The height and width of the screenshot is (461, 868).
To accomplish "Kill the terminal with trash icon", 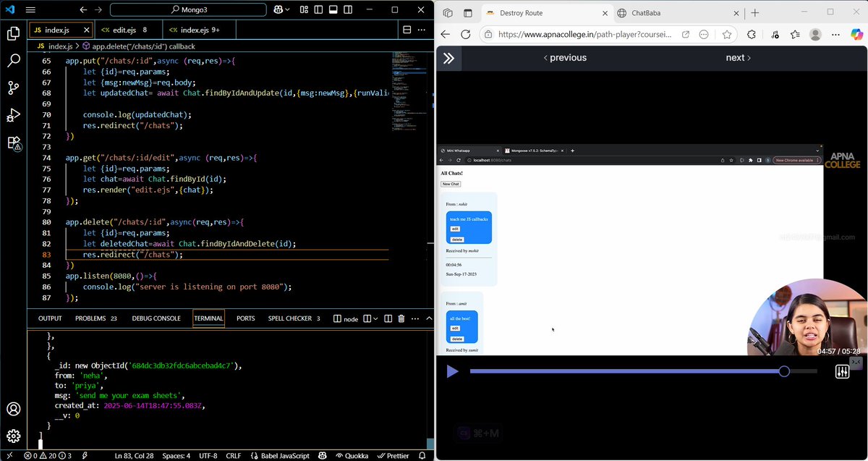I will [x=401, y=318].
